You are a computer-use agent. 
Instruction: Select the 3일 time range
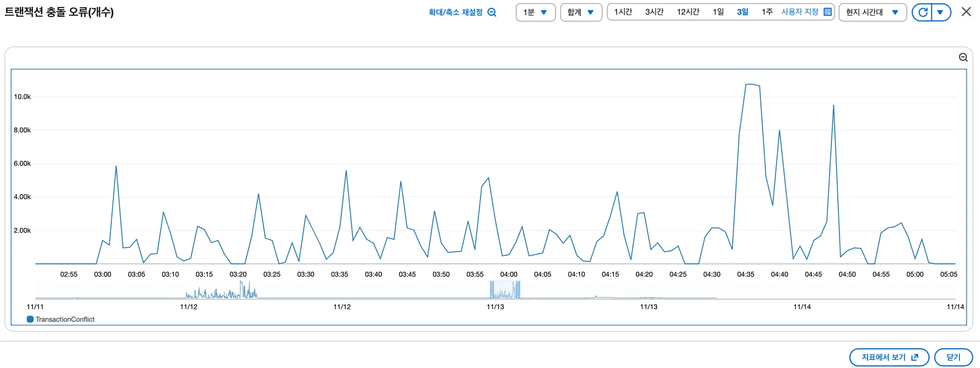click(x=742, y=12)
